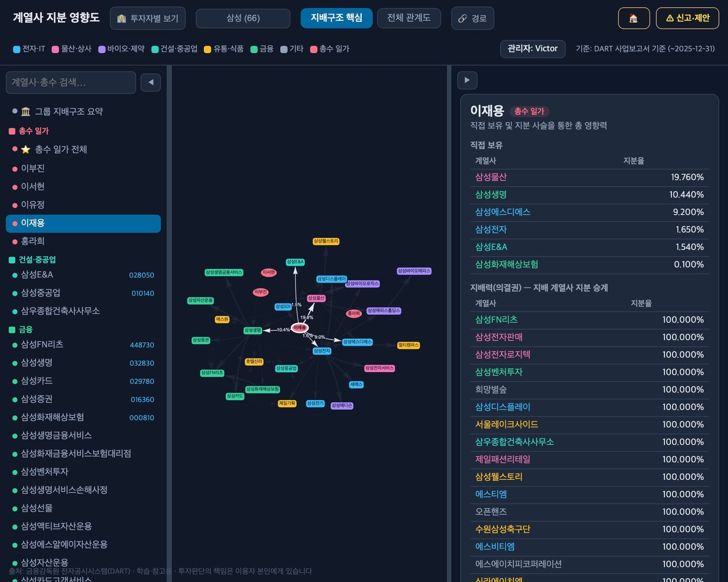Open 삼성물산 in the 직접 보유 table
The image size is (728, 582).
pyautogui.click(x=491, y=177)
